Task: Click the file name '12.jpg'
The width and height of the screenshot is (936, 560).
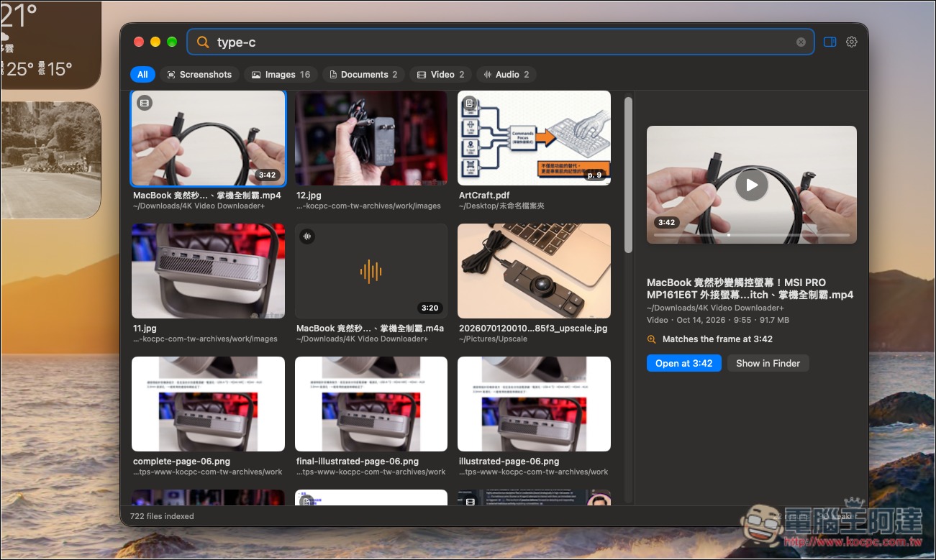Action: coord(309,196)
